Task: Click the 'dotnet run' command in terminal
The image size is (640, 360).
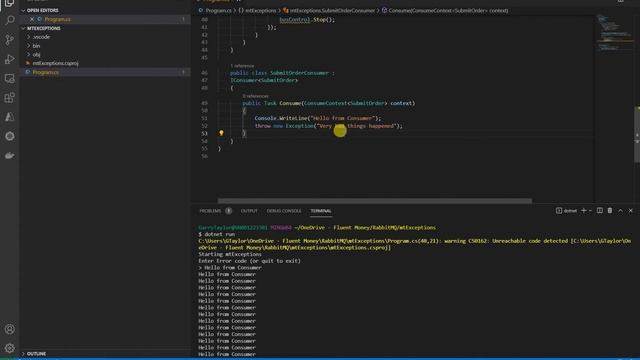Action: (x=220, y=234)
